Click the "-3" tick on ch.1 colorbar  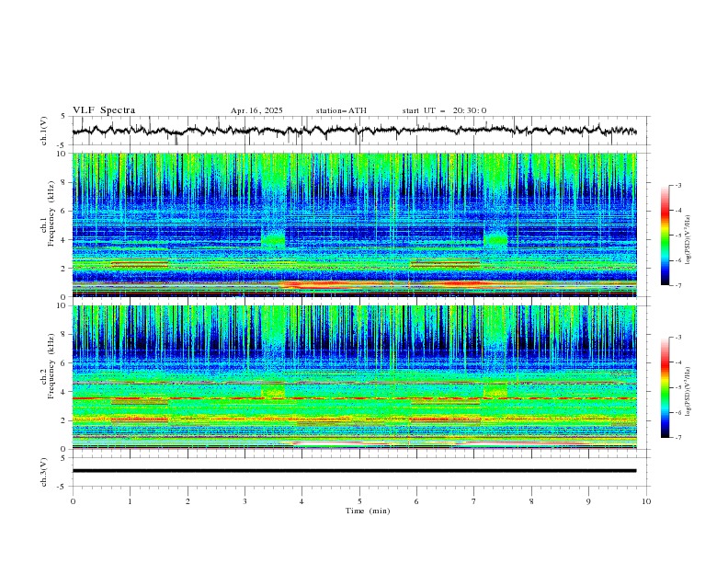[x=678, y=185]
